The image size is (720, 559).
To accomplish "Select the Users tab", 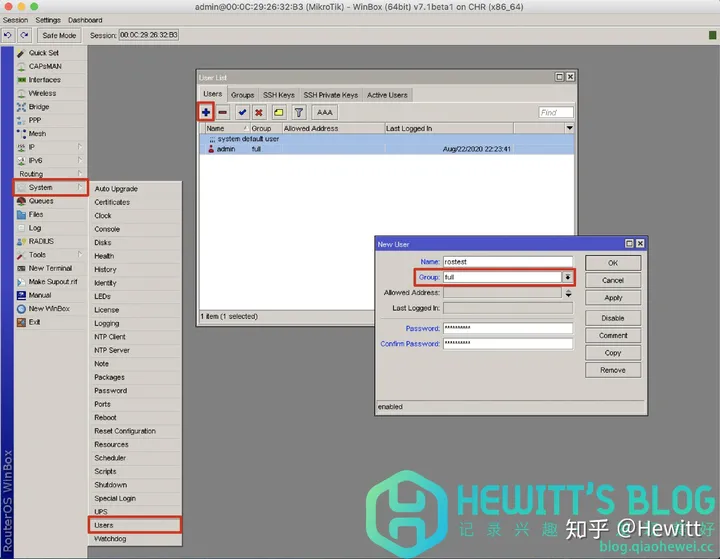I will pyautogui.click(x=213, y=94).
